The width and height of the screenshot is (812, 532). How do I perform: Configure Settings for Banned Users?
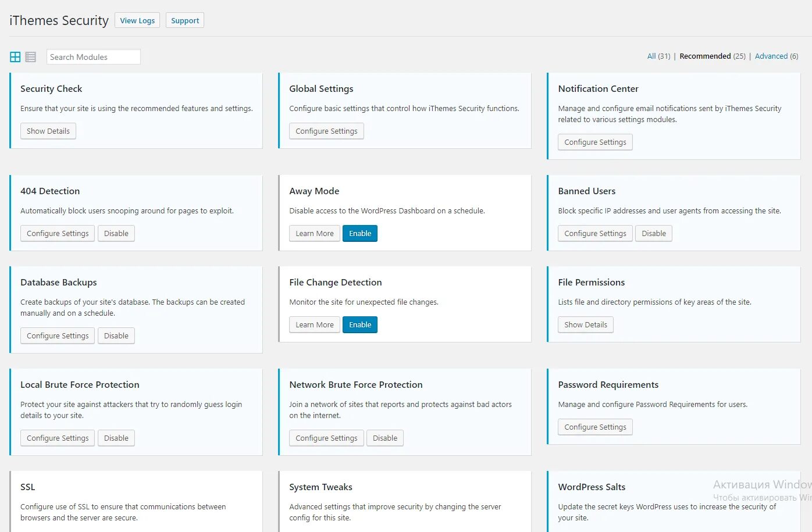595,234
